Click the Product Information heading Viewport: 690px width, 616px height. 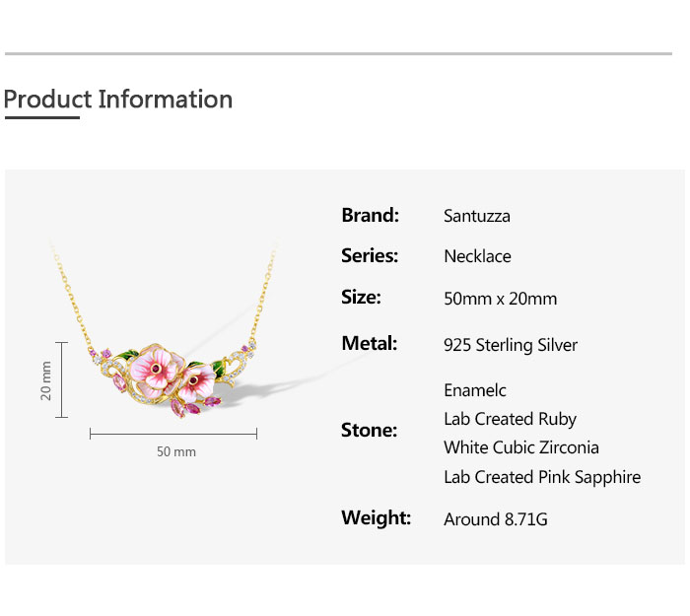tap(118, 100)
